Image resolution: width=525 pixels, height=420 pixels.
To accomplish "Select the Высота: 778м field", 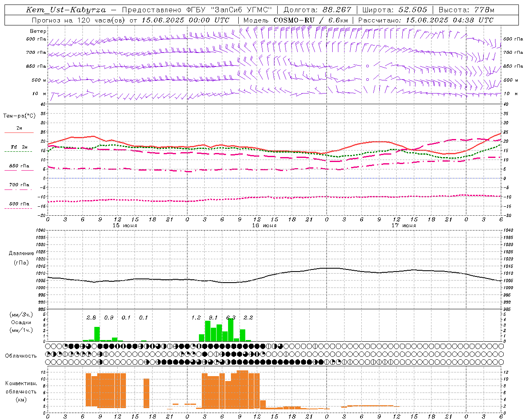I will click(x=466, y=10).
